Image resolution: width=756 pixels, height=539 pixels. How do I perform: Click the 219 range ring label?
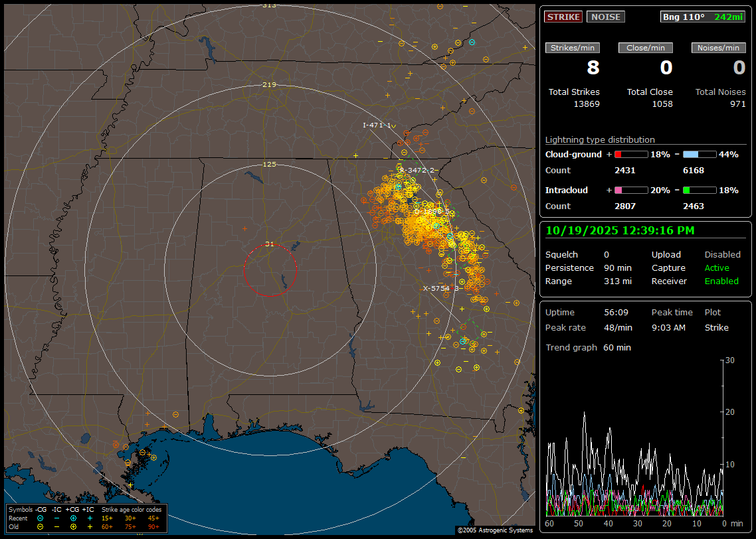[x=269, y=85]
